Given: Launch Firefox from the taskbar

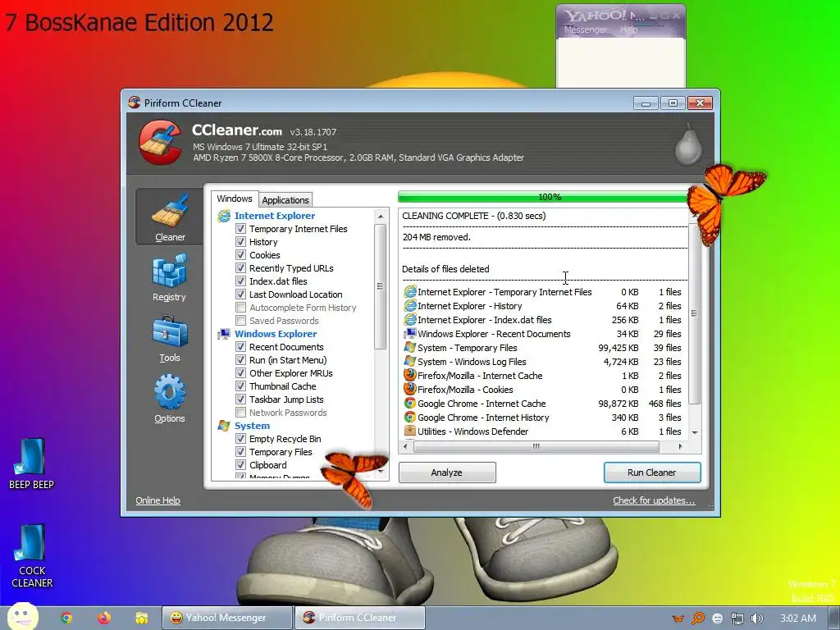Looking at the screenshot, I should [x=104, y=618].
